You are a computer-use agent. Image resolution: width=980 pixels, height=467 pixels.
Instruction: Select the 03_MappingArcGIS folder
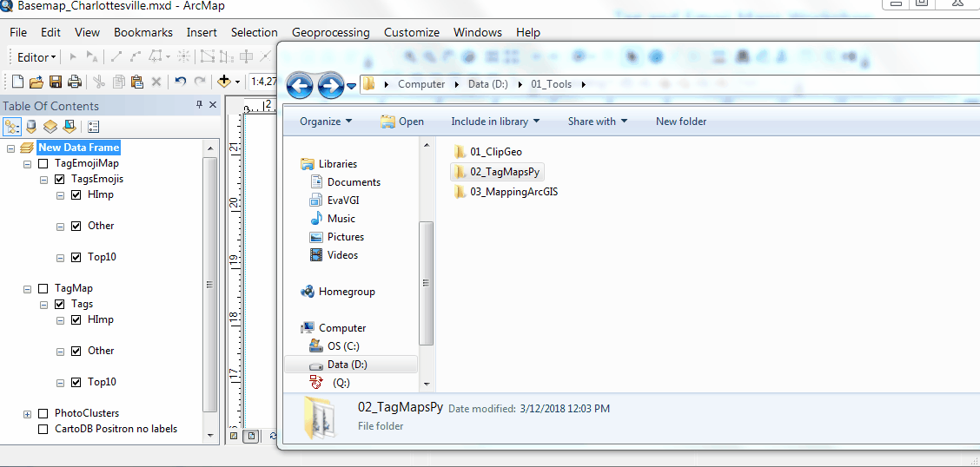point(513,192)
